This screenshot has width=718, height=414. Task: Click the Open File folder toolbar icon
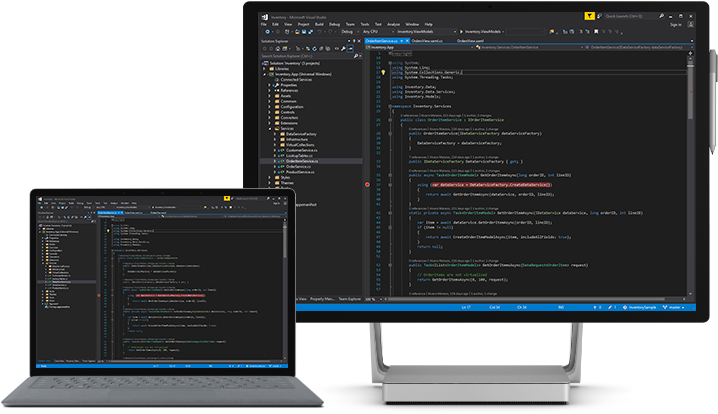297,32
